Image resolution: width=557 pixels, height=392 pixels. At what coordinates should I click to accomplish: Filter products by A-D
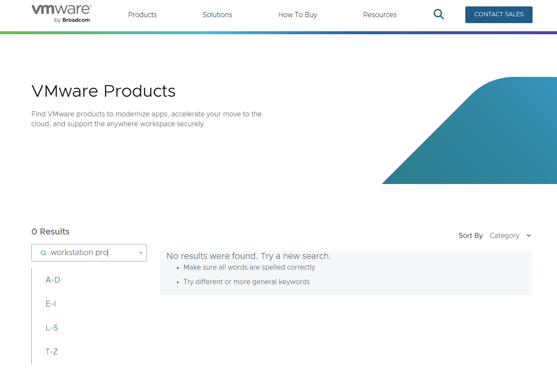point(53,280)
